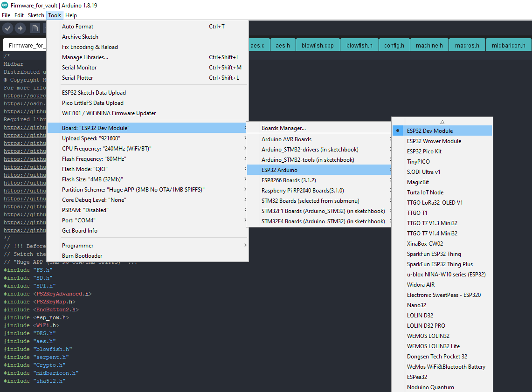This screenshot has height=392, width=532.
Task: Open the Sketch menu
Action: point(36,15)
